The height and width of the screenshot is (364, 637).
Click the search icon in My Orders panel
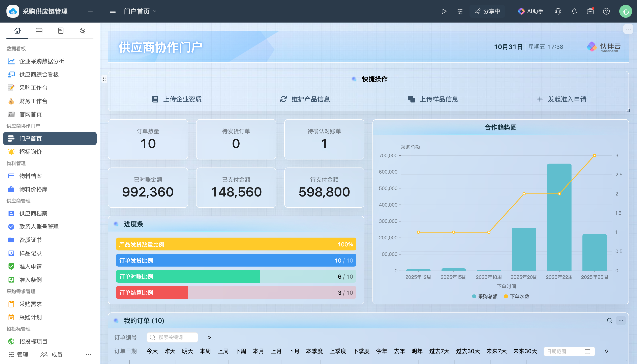(x=609, y=321)
